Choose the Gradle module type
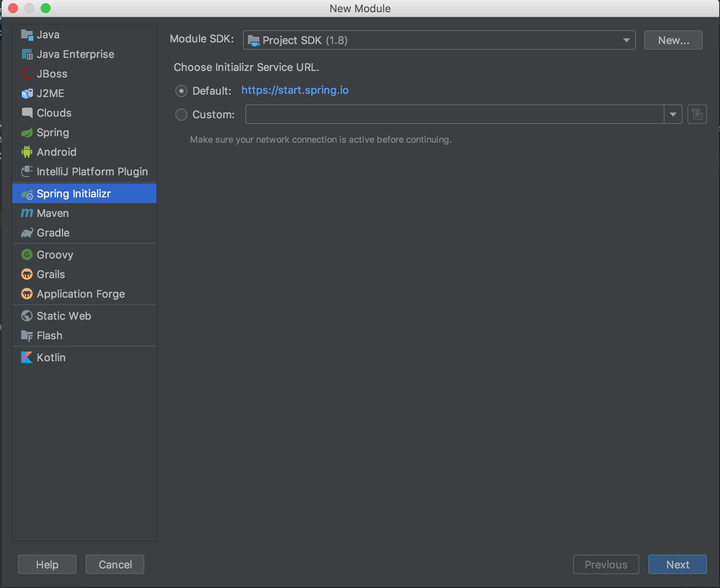The height and width of the screenshot is (588, 720). [x=53, y=232]
